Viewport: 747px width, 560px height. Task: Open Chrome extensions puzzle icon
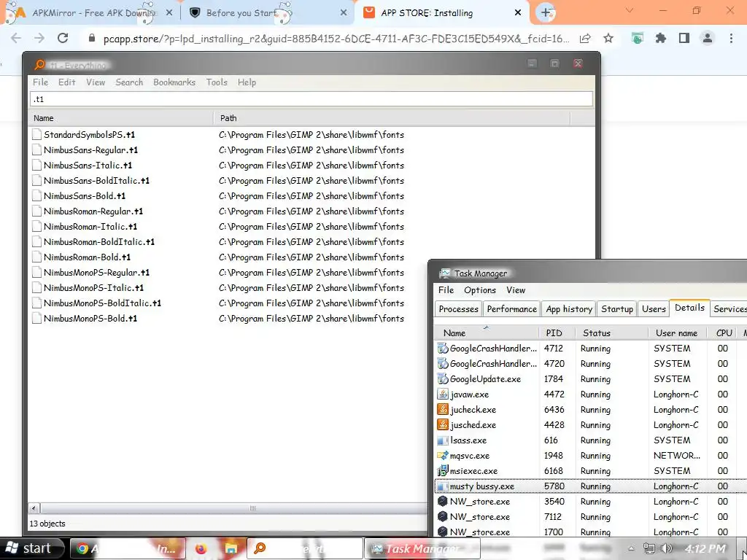coord(661,38)
